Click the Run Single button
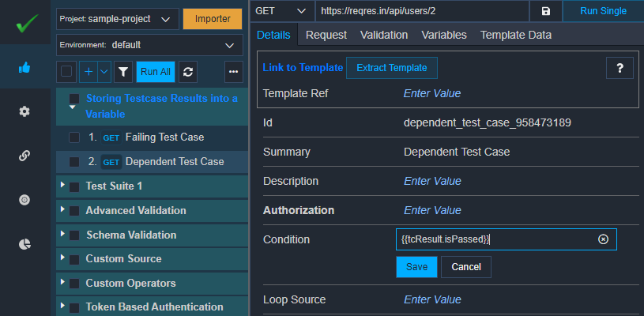Image resolution: width=644 pixels, height=316 pixels. (603, 11)
